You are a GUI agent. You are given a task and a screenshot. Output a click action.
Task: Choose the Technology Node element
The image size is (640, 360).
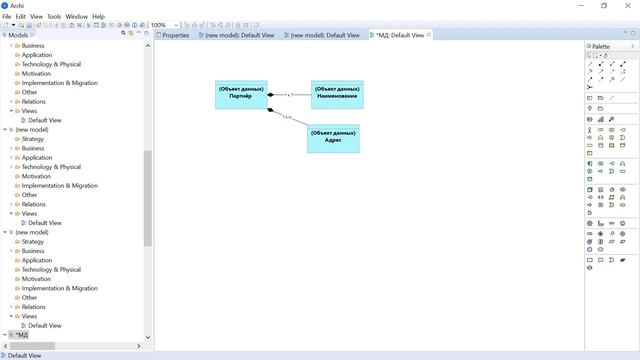tap(590, 189)
